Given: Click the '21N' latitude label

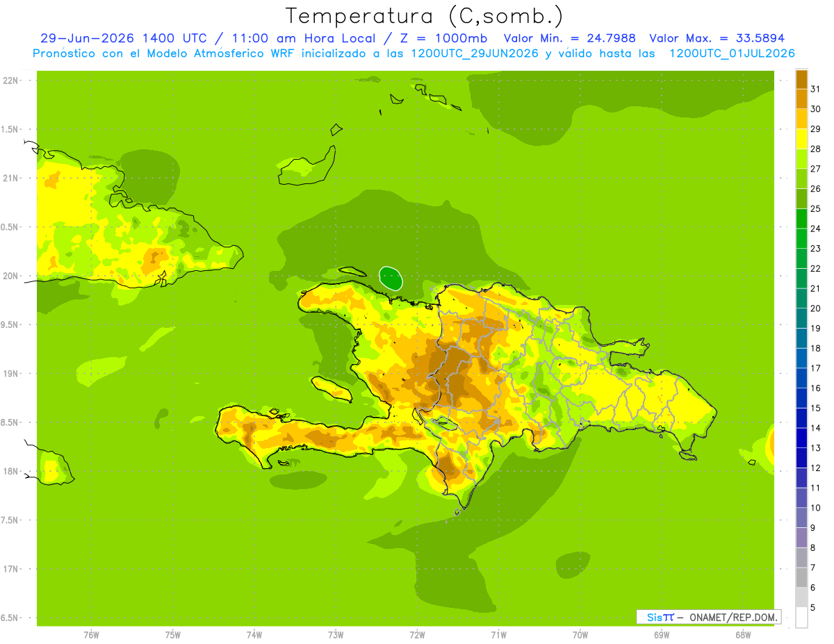Looking at the screenshot, I should coord(10,178).
